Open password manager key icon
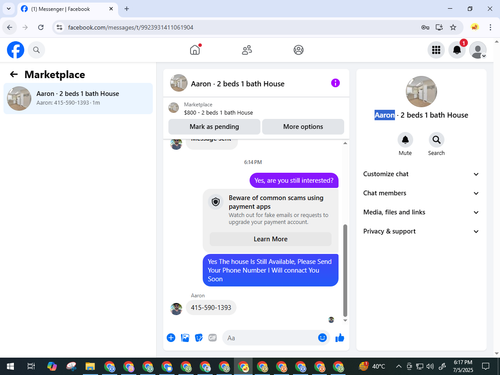This screenshot has width=500, height=375. [x=425, y=27]
